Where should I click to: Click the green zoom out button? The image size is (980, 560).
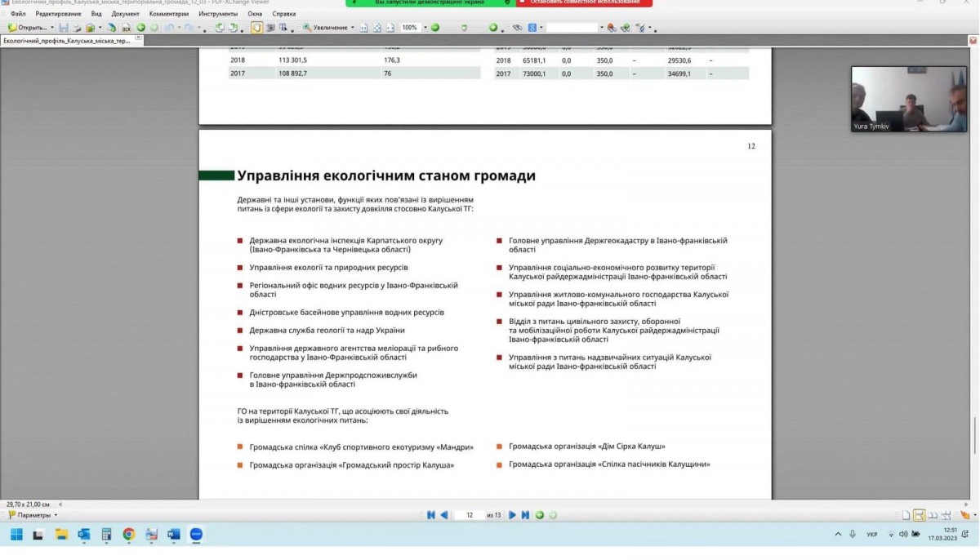435,28
